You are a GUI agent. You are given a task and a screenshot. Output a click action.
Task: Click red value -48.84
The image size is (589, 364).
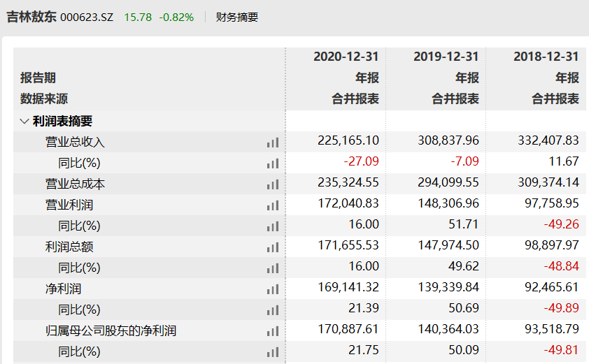click(x=562, y=267)
